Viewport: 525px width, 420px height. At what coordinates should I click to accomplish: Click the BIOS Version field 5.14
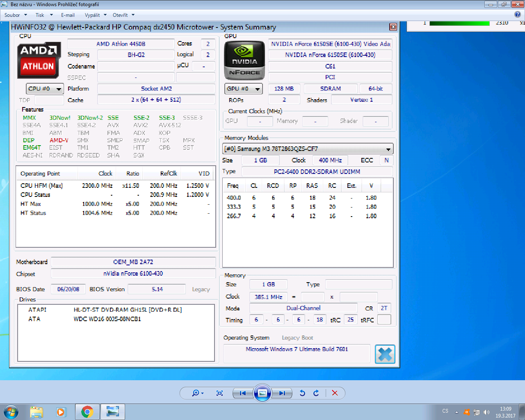(x=157, y=289)
